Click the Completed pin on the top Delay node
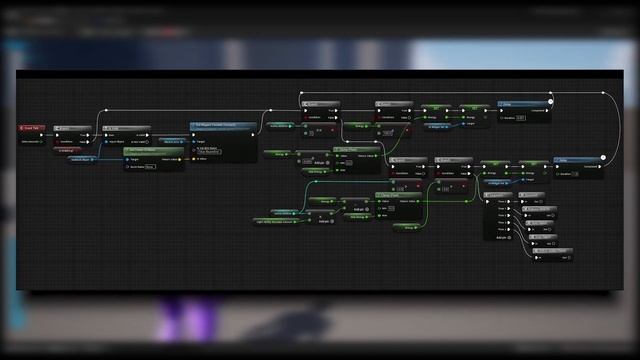The width and height of the screenshot is (640, 360). pyautogui.click(x=547, y=111)
